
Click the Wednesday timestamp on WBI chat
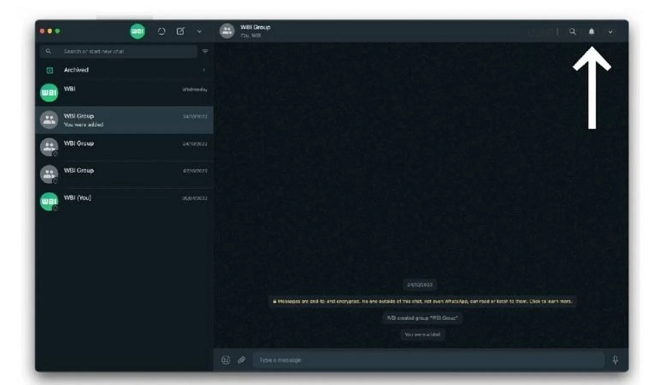tap(195, 90)
